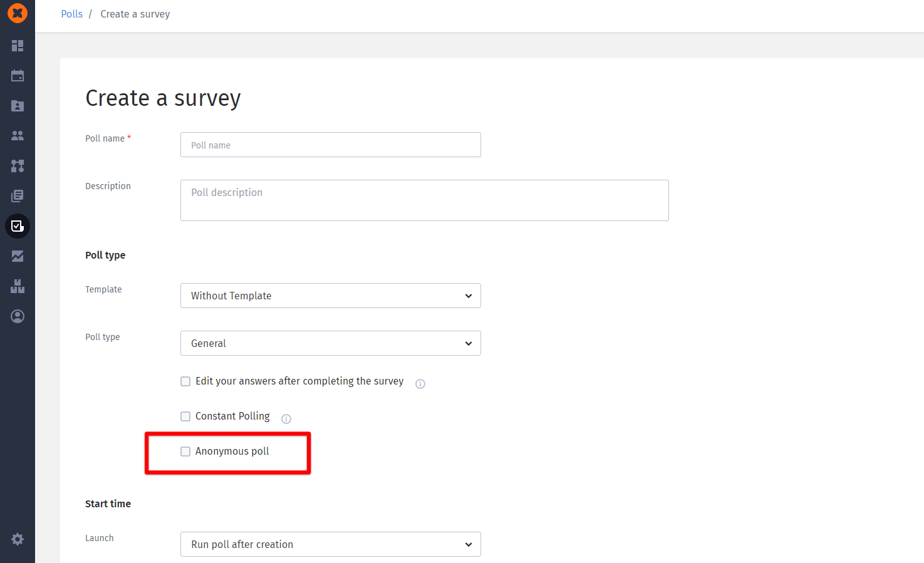Select the polls checkbox icon in sidebar
924x563 pixels.
coord(18,226)
